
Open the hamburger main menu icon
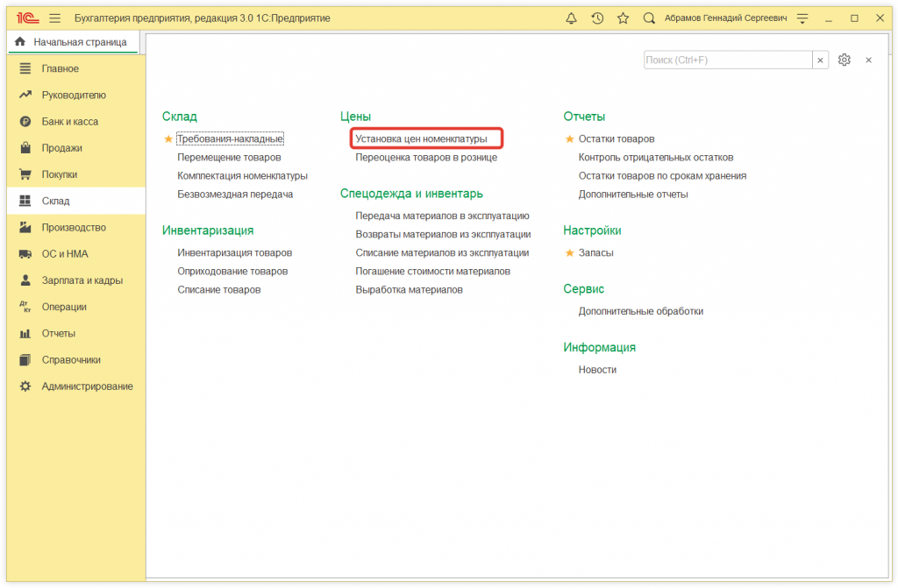point(55,18)
